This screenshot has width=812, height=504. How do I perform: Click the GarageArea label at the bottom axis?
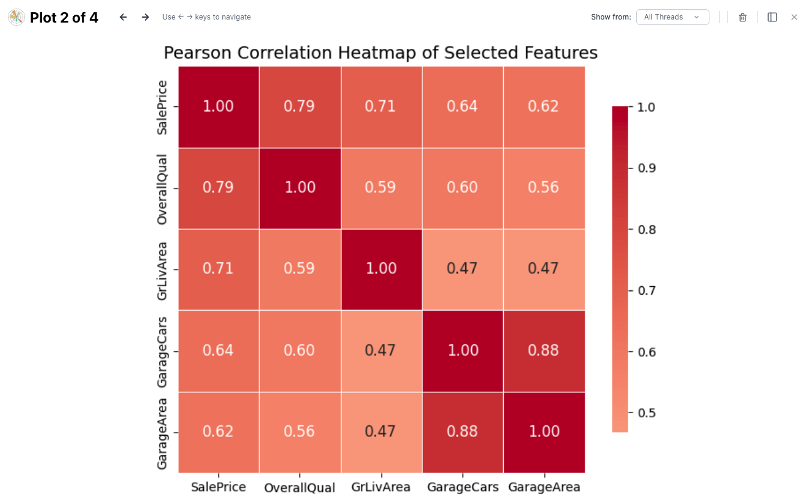tap(544, 487)
